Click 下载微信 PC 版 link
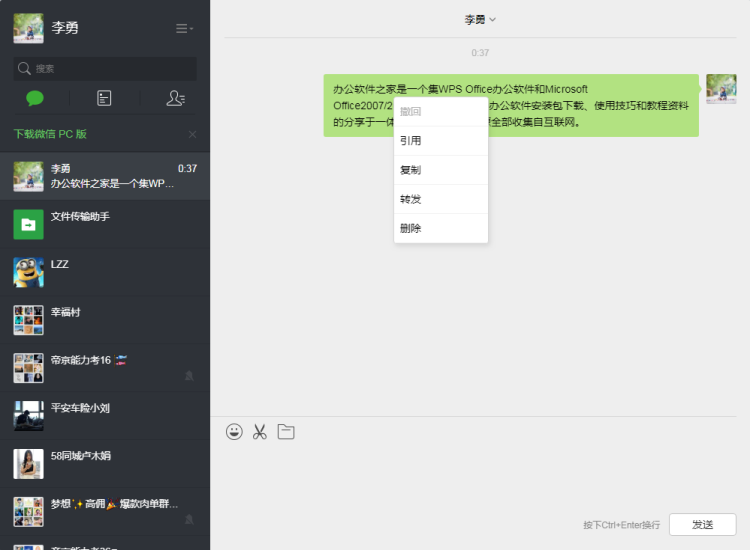 pos(50,134)
